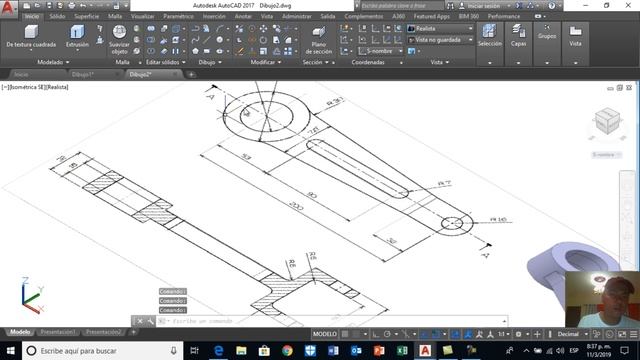Click the polyline tool in Dibujo panel
Viewport: 640px width, 360px height.
(x=195, y=29)
